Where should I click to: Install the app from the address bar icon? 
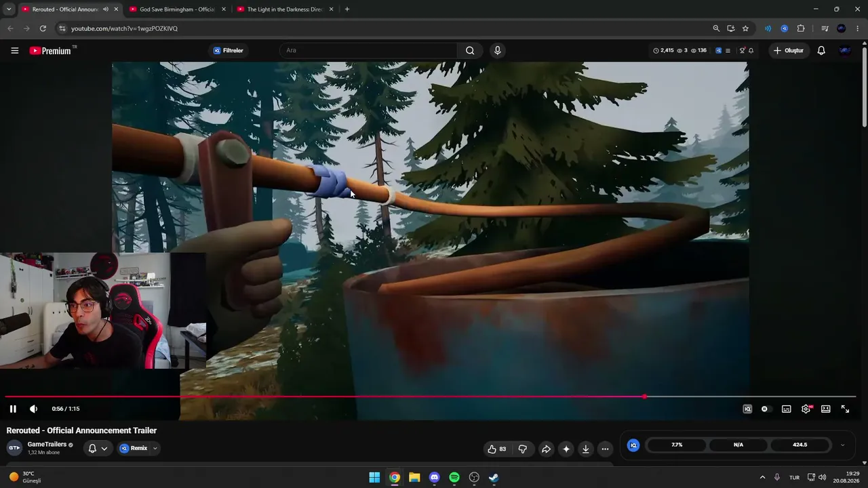click(731, 28)
